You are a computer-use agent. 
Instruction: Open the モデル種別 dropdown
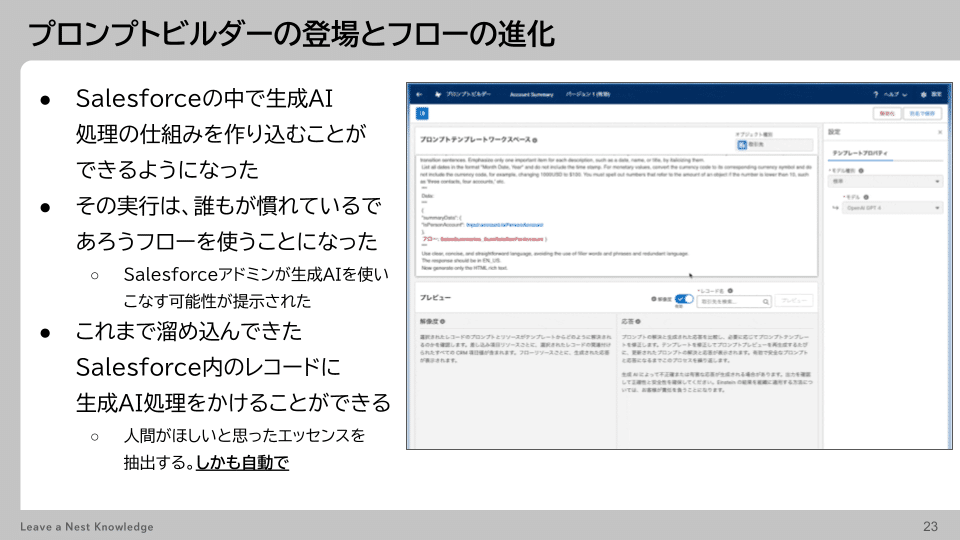point(885,182)
